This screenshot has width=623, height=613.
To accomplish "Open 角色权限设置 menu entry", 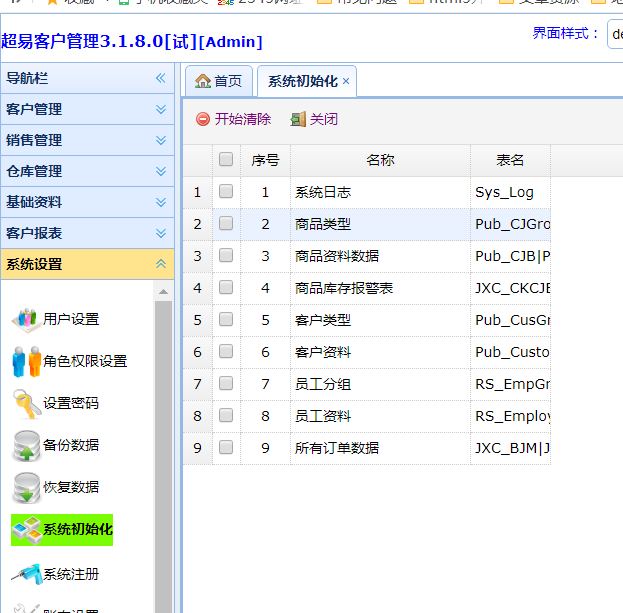I will point(85,361).
